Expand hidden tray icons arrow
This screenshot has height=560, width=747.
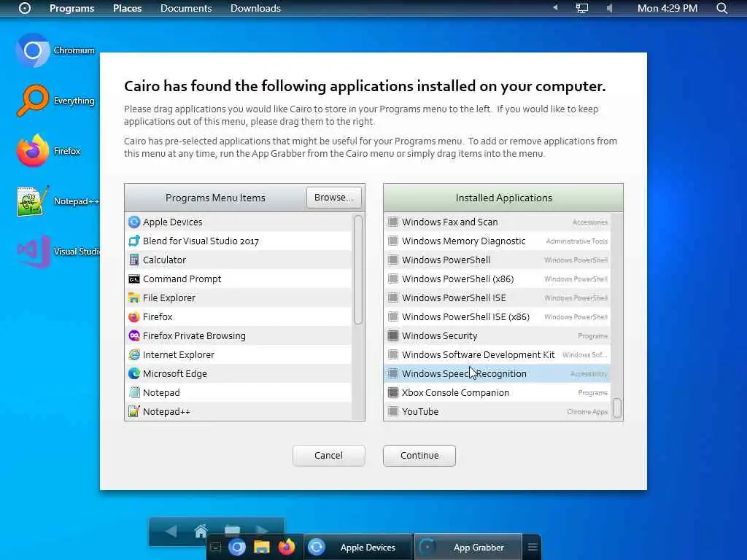[x=555, y=7]
